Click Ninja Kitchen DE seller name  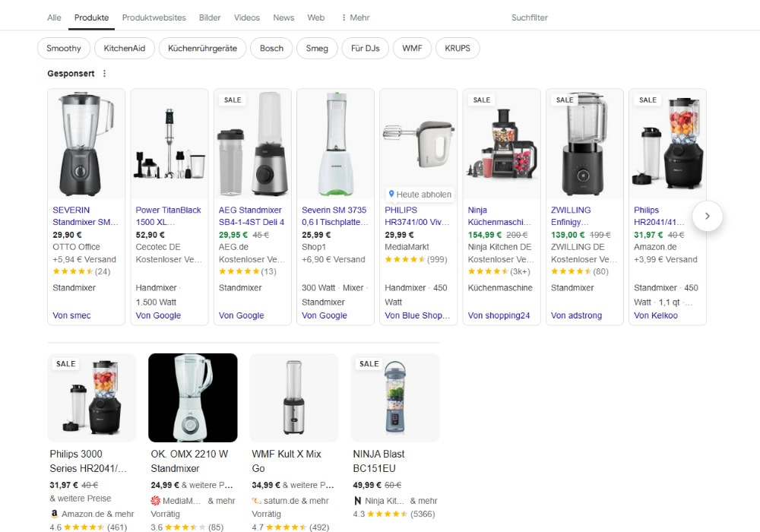click(x=500, y=247)
